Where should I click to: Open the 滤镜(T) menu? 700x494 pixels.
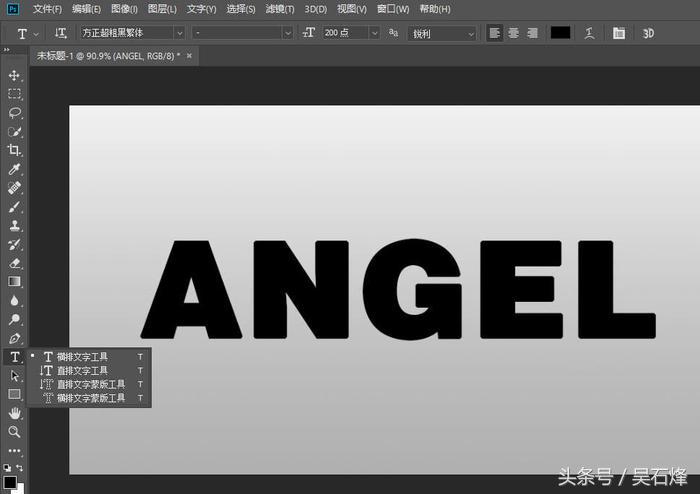[279, 8]
